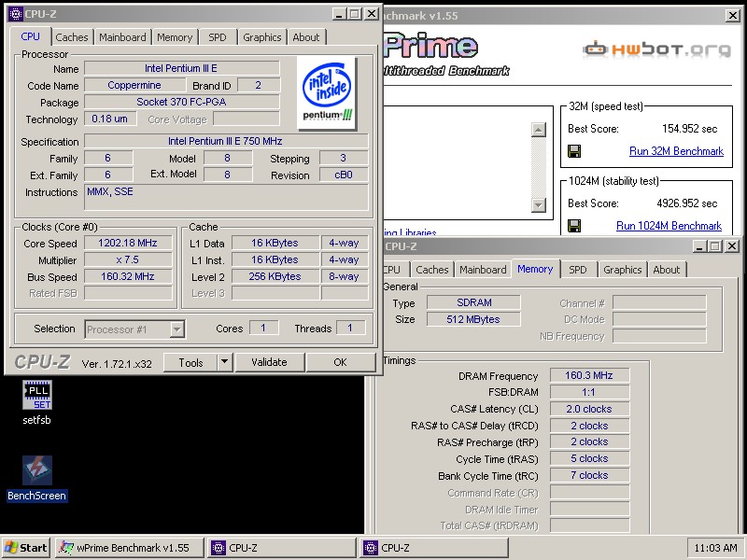Click the Bank Cycle Time value 7 clocks
This screenshot has height=560, width=747.
589,475
